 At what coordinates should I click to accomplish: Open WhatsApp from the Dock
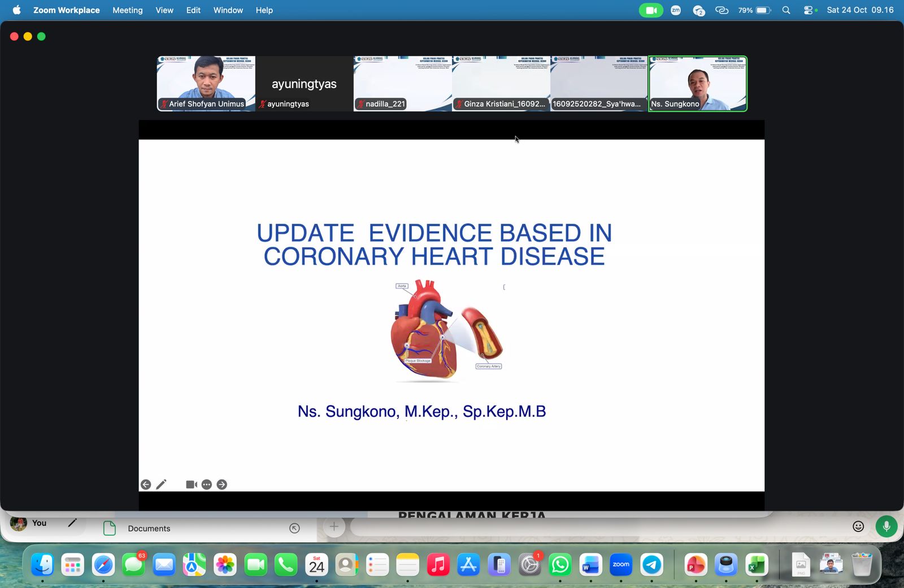pos(560,565)
